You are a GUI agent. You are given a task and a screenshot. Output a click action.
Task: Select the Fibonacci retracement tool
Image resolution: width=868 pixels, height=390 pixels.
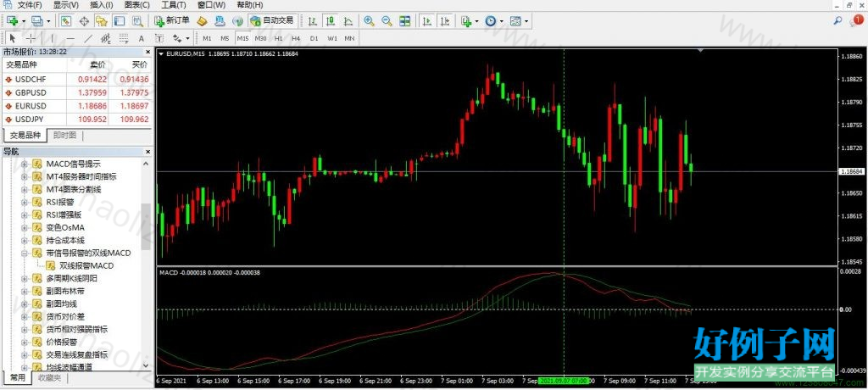click(x=124, y=38)
